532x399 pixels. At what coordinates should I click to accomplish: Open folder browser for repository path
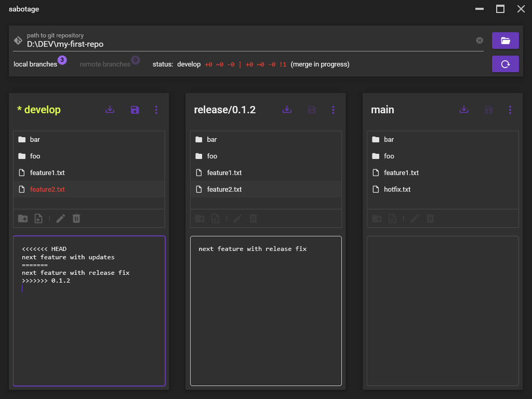505,41
